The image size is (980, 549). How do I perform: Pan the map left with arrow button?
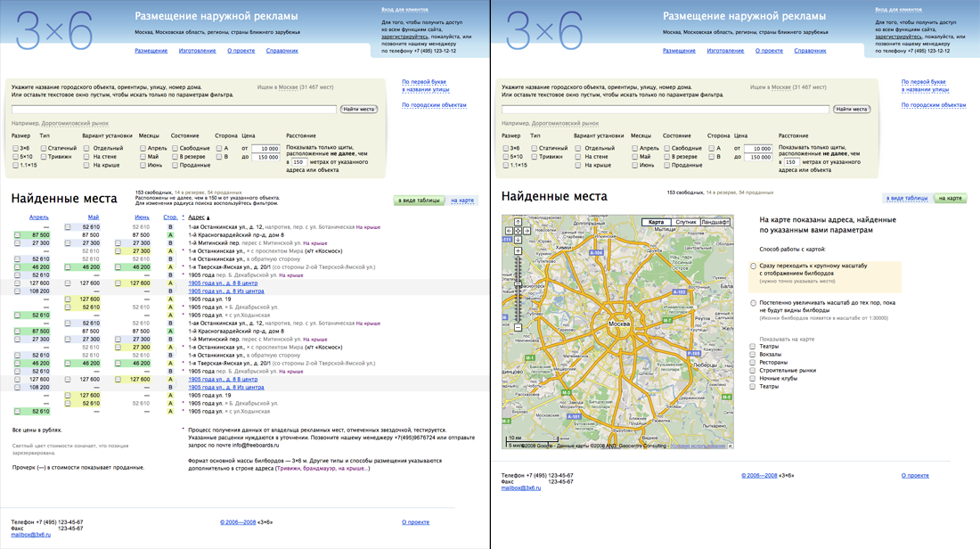510,231
